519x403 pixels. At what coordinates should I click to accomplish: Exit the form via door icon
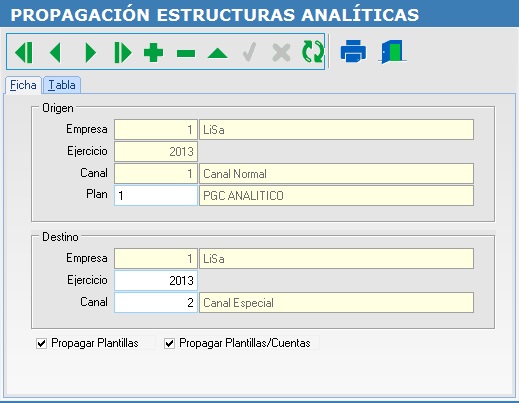tap(392, 52)
